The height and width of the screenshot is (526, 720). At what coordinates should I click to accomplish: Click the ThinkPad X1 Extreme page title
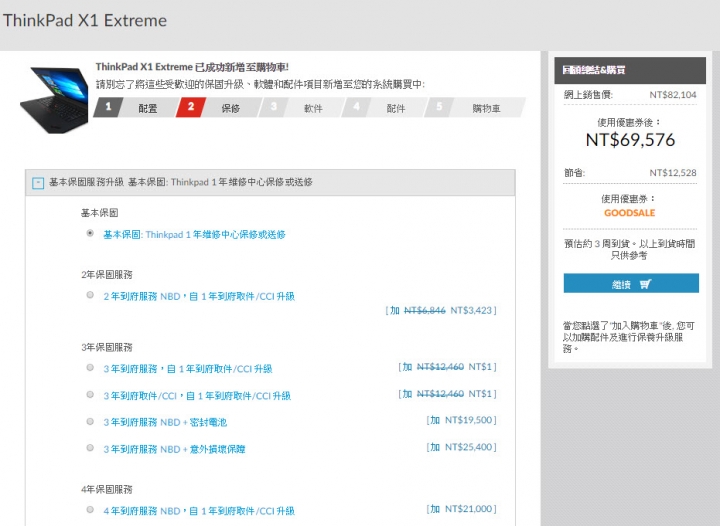85,21
